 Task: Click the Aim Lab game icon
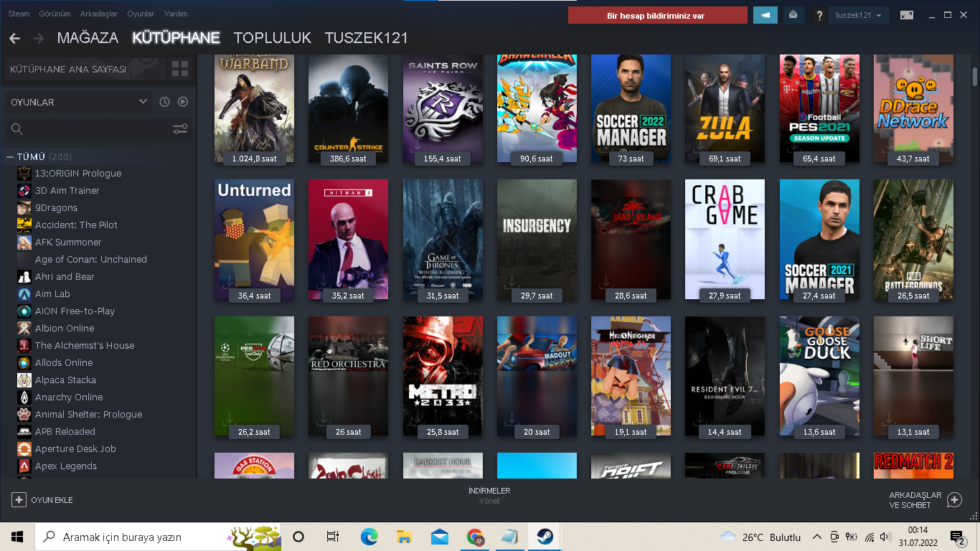(x=24, y=294)
